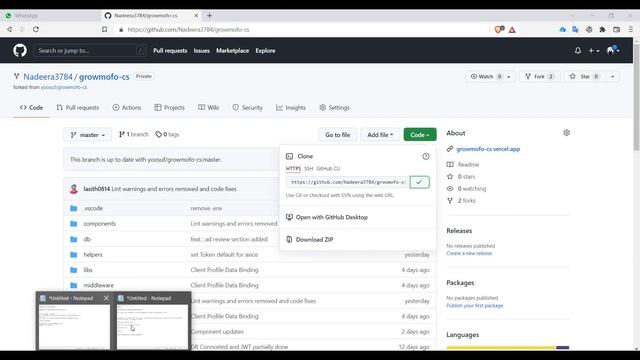
Task: Open upstream yoosuf/growmofo-cs link
Action: click(64, 87)
